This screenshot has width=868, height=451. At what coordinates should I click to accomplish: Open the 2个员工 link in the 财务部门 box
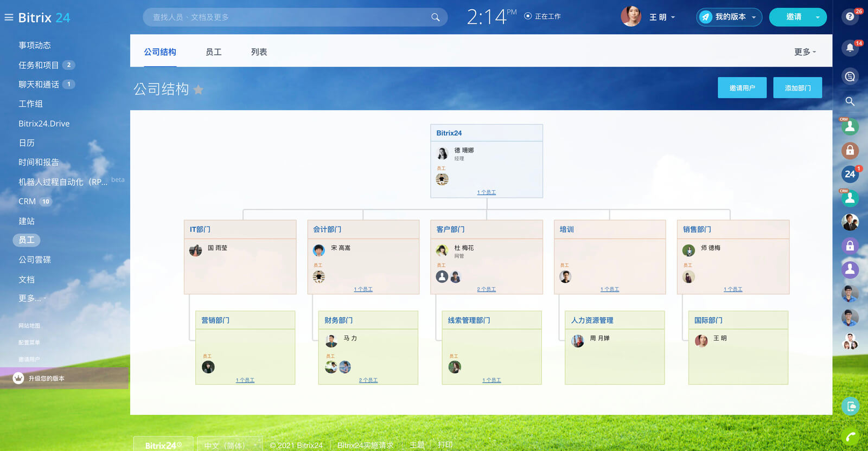click(368, 381)
